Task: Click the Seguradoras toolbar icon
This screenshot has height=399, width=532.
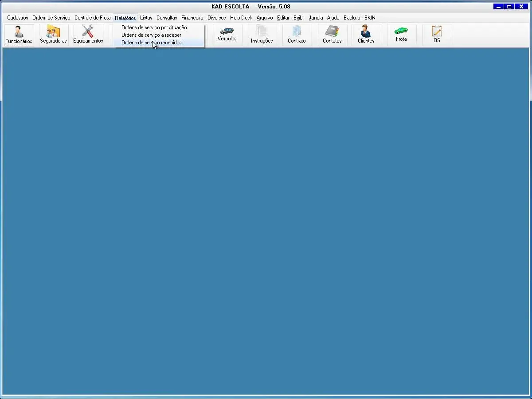Action: click(x=53, y=35)
